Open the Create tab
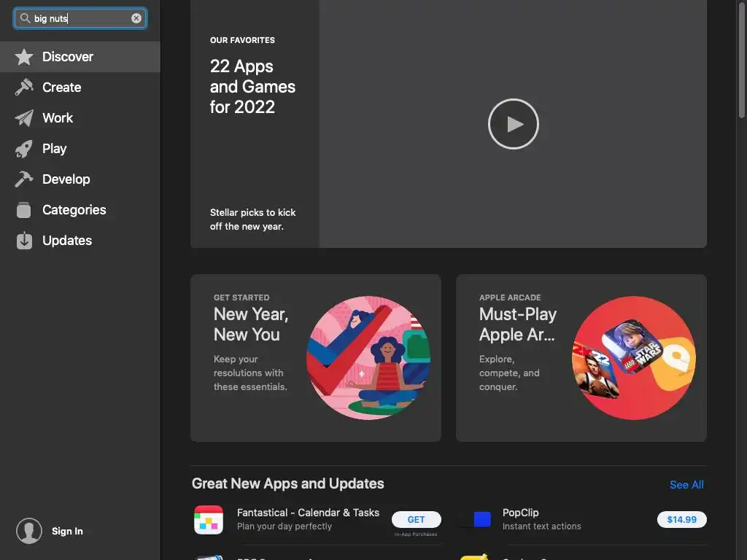This screenshot has height=560, width=747. (x=80, y=87)
